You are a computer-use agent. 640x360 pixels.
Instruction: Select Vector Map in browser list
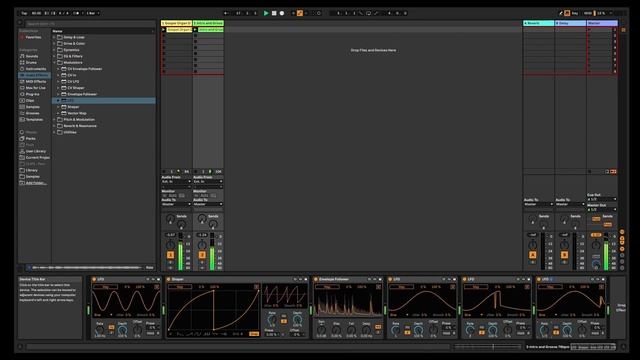(x=77, y=113)
